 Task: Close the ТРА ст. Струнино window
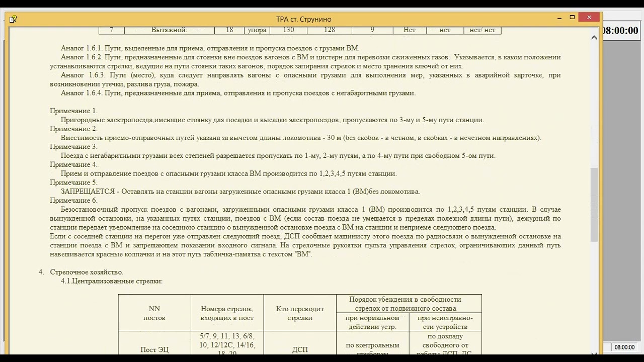click(x=589, y=18)
